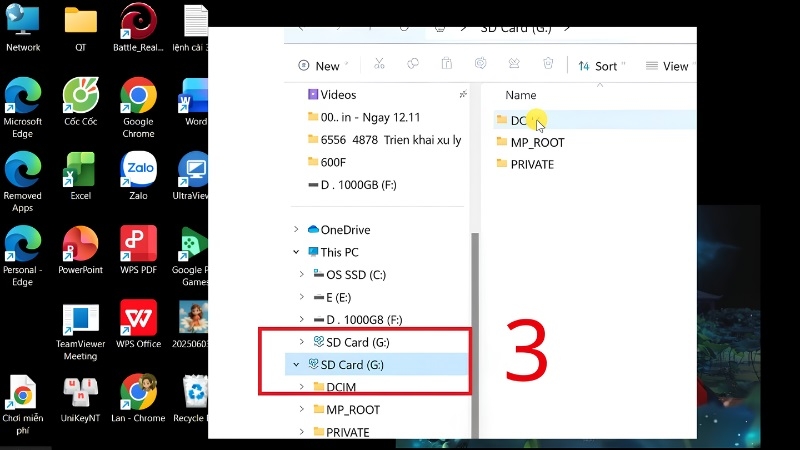This screenshot has width=800, height=450.
Task: Select the highlighted SD Card (G:) entry
Action: click(x=376, y=365)
